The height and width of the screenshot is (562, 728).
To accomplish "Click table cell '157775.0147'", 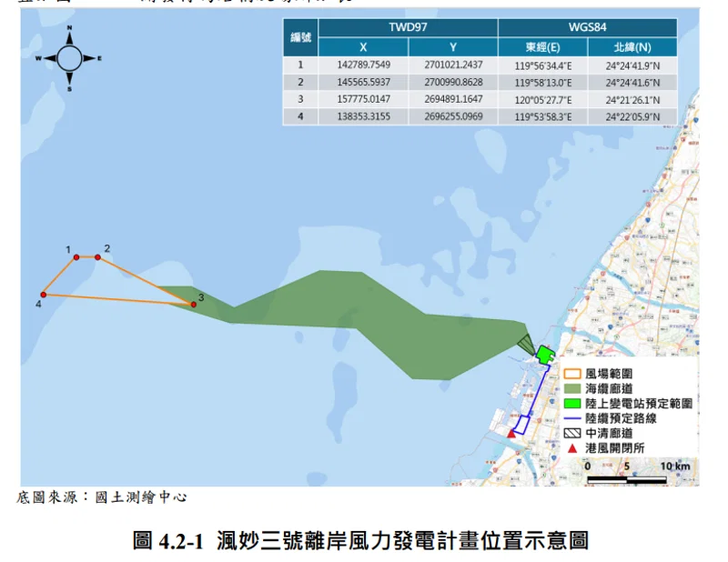I will coord(363,99).
